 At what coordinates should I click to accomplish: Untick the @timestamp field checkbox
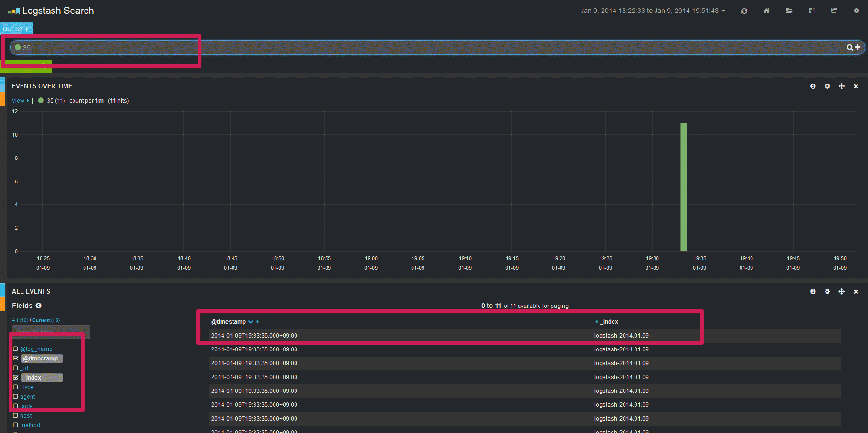(16, 359)
